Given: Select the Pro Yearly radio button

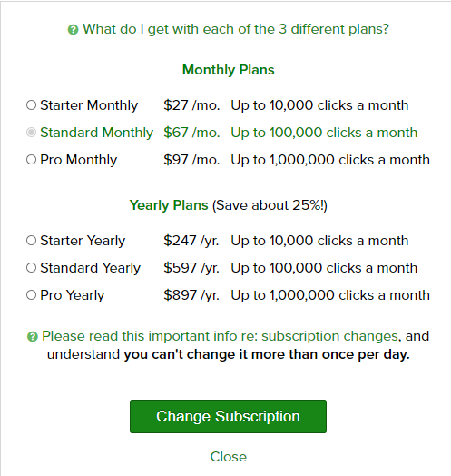Looking at the screenshot, I should click(31, 295).
